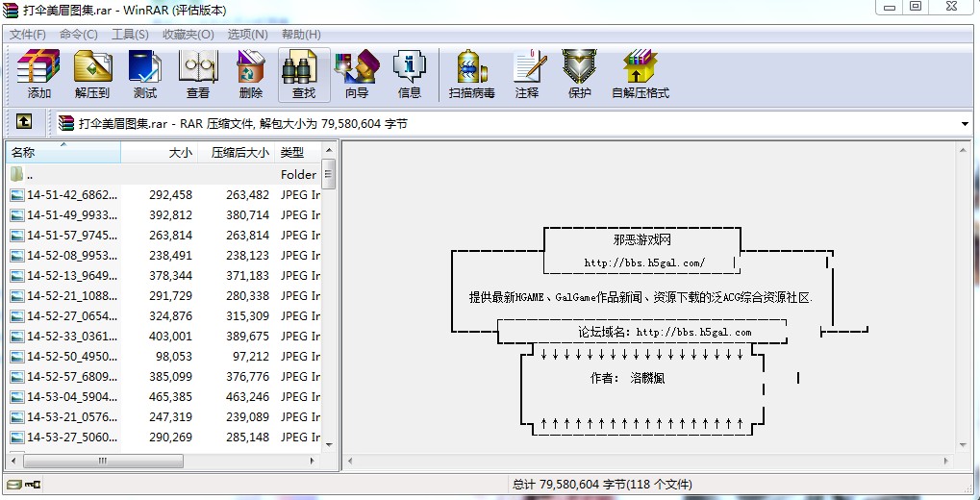Click the 添加 (Add) toolbar icon
The width and height of the screenshot is (980, 500).
tap(39, 75)
